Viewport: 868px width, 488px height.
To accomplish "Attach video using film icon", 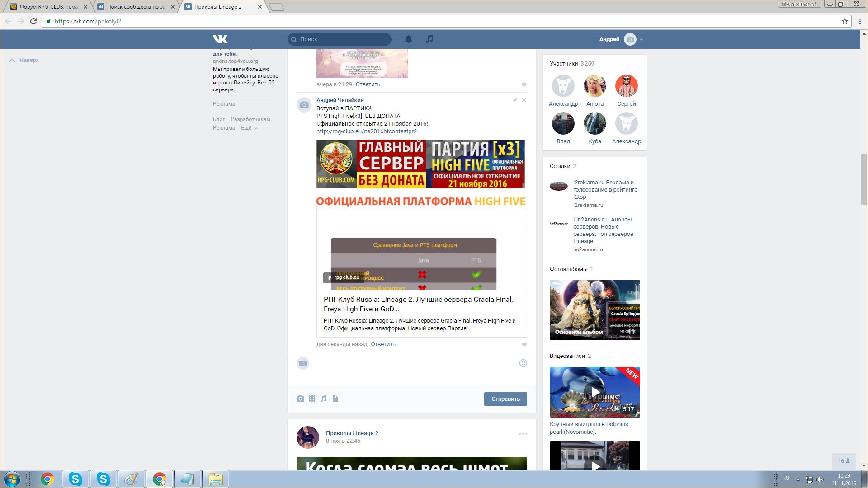I will pyautogui.click(x=312, y=399).
